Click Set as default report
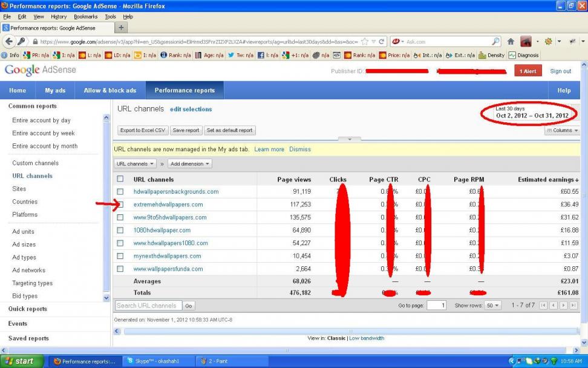Screen dimensions: 588x368 (x=229, y=130)
